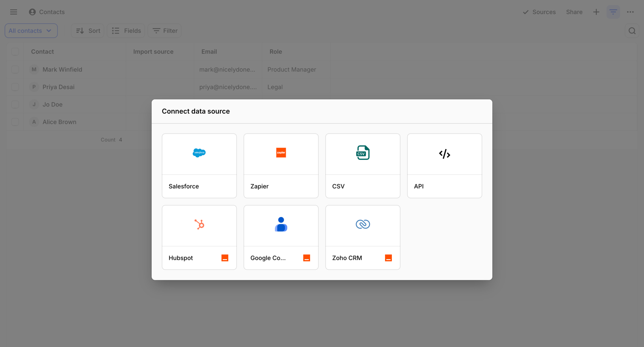Image resolution: width=644 pixels, height=347 pixels.
Task: Open the three-dot more options menu
Action: (x=630, y=12)
